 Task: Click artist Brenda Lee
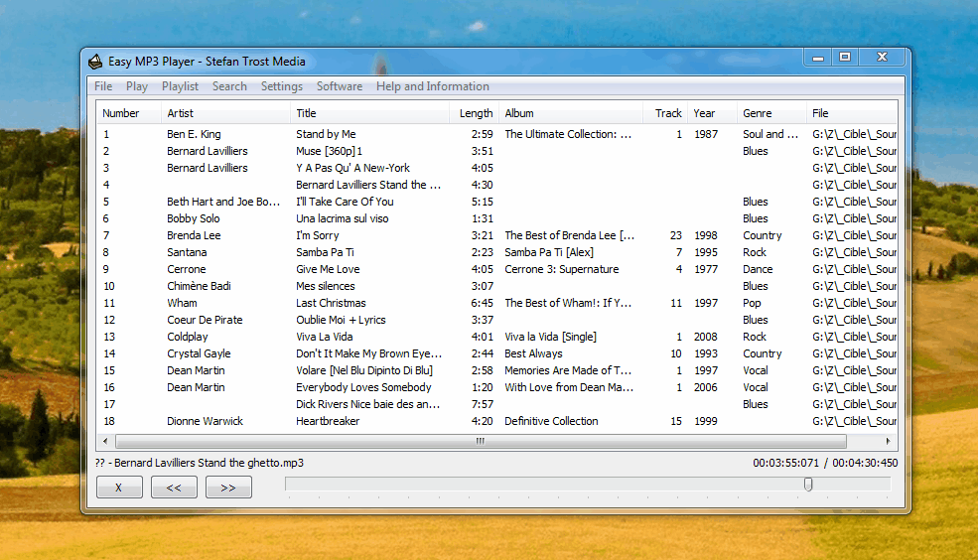pyautogui.click(x=194, y=235)
